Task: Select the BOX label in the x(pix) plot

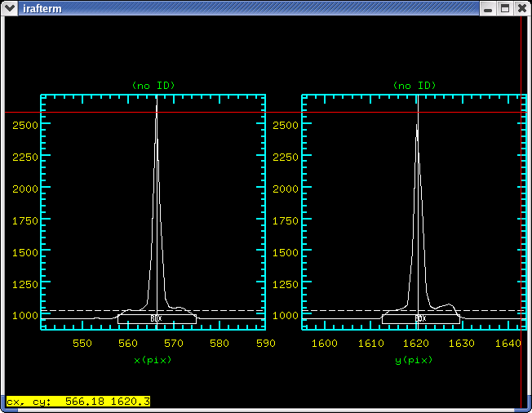Action: coord(157,318)
